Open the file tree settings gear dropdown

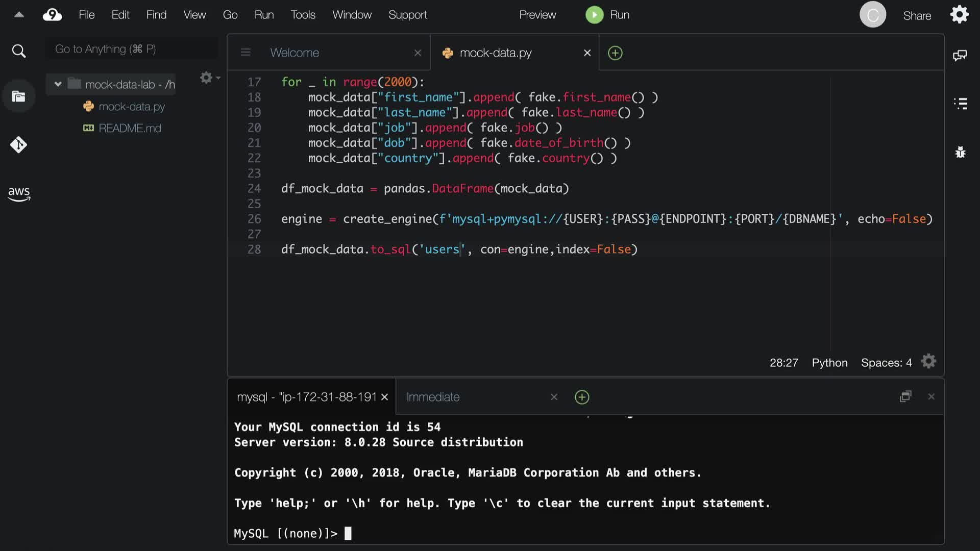[x=209, y=78]
